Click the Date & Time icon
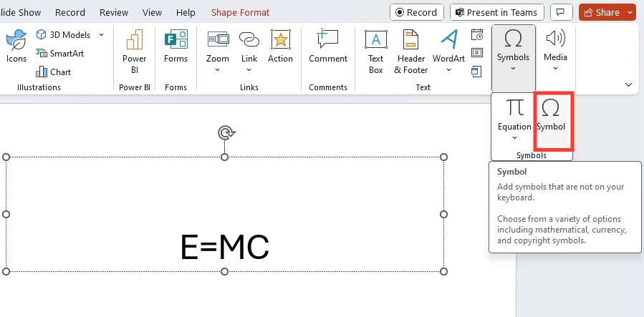 (x=477, y=35)
